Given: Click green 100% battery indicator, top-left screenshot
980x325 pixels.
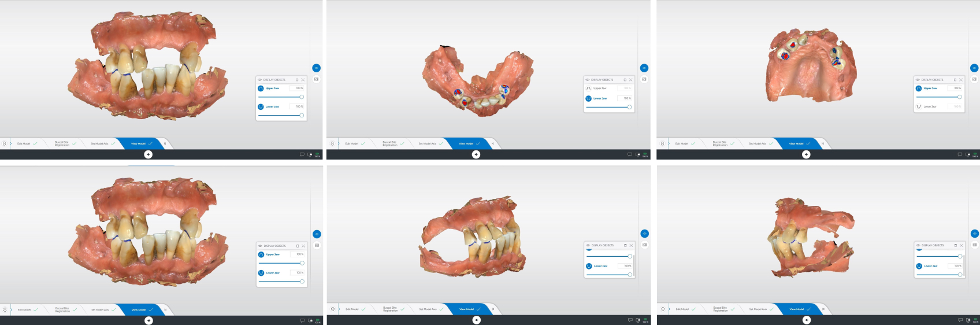Looking at the screenshot, I should tap(317, 154).
